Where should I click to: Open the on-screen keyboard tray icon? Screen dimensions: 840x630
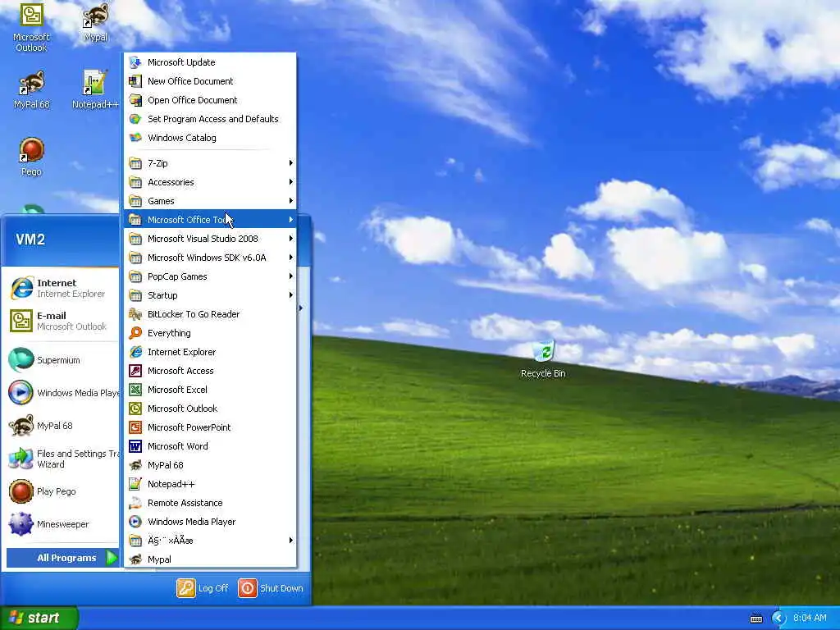(756, 619)
